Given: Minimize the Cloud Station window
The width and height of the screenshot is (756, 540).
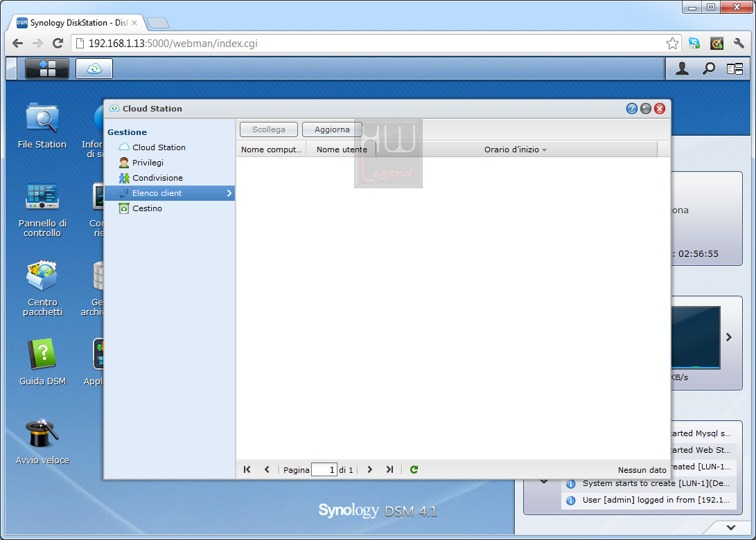Looking at the screenshot, I should 646,109.
